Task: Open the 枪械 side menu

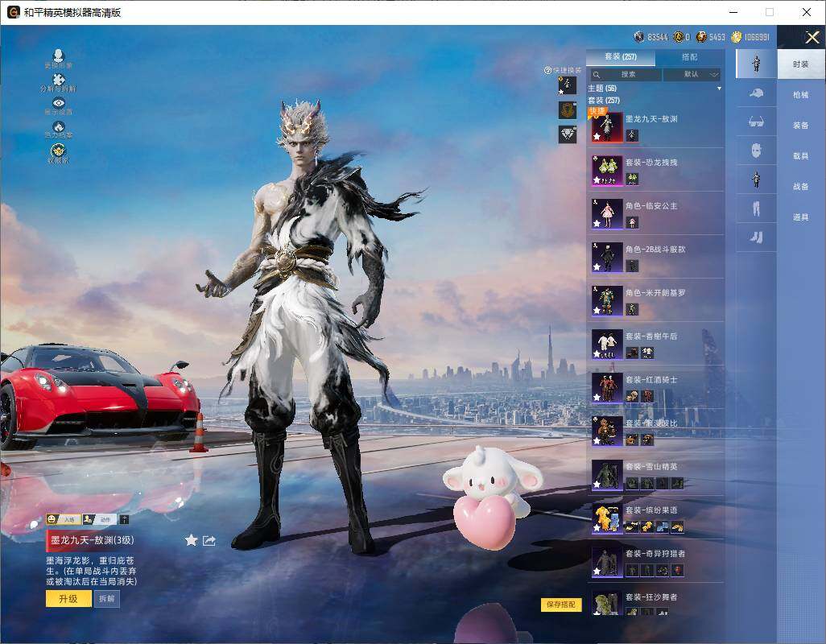Action: (801, 95)
